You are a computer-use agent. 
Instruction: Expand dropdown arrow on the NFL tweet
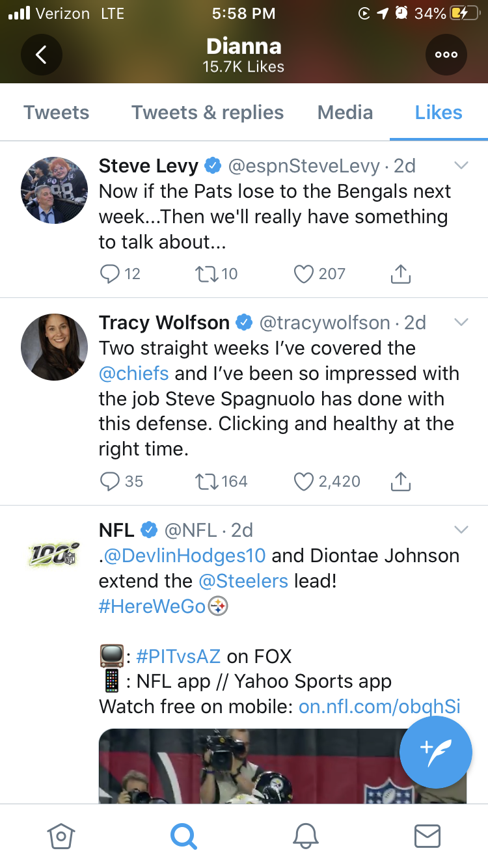461,530
